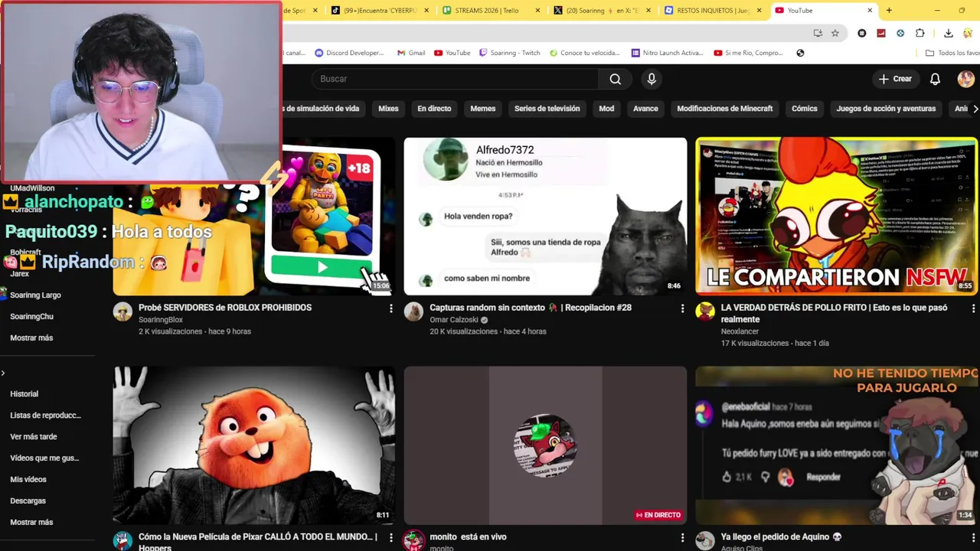Image resolution: width=980 pixels, height=551 pixels.
Task: Open browser downloads icon
Action: tap(948, 33)
